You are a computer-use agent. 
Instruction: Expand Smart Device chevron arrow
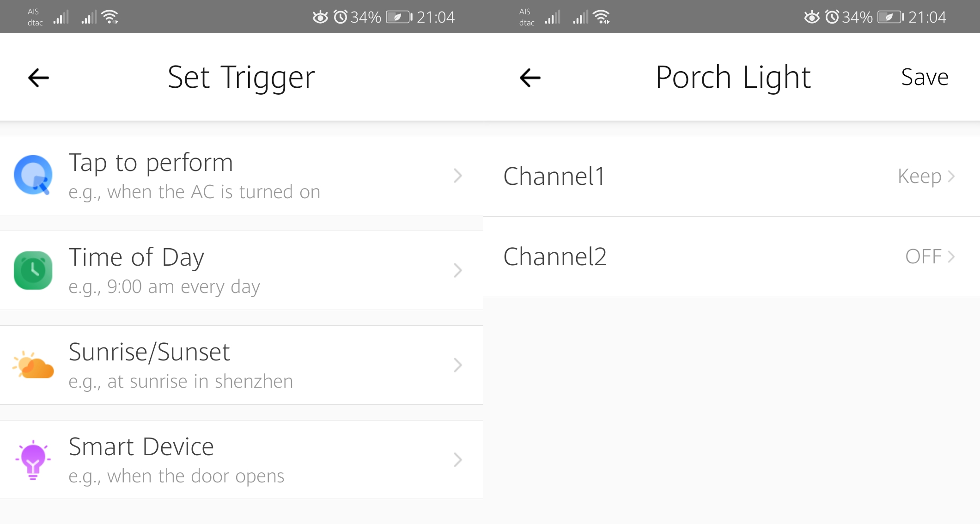(457, 460)
